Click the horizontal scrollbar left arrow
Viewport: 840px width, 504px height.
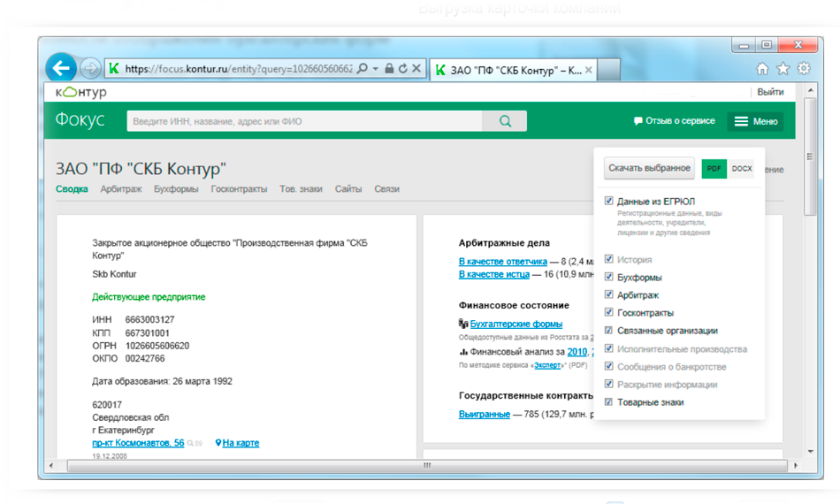(x=51, y=465)
